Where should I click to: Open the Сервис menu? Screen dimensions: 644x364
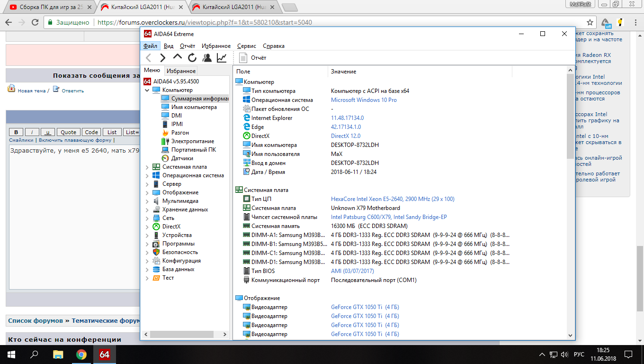point(247,46)
